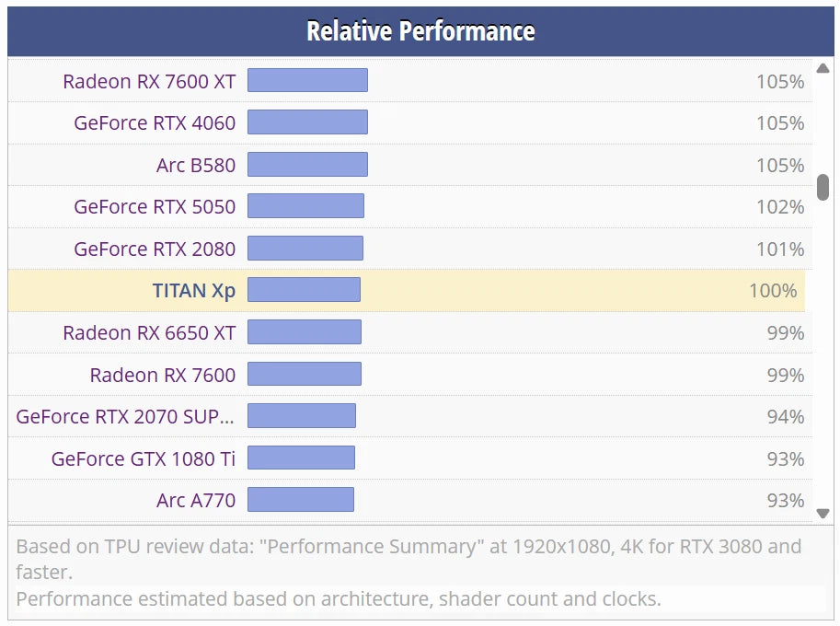The image size is (840, 626).
Task: Click the Relative Performance header
Action: [420, 31]
